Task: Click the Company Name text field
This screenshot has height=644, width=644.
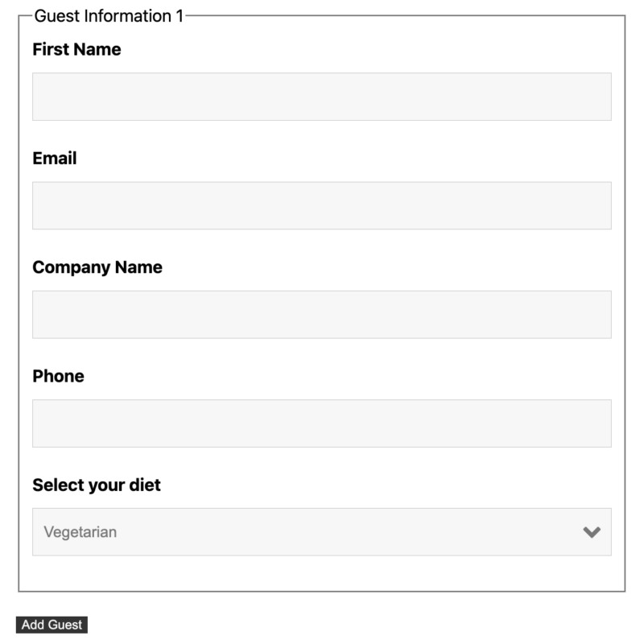Action: coord(322,313)
